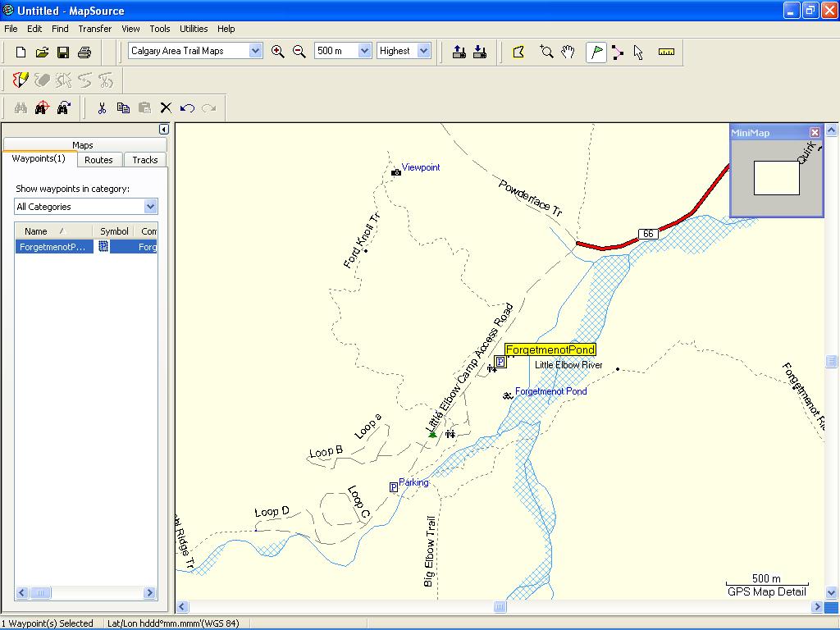Open the All Categories waypoint dropdown

[x=150, y=207]
